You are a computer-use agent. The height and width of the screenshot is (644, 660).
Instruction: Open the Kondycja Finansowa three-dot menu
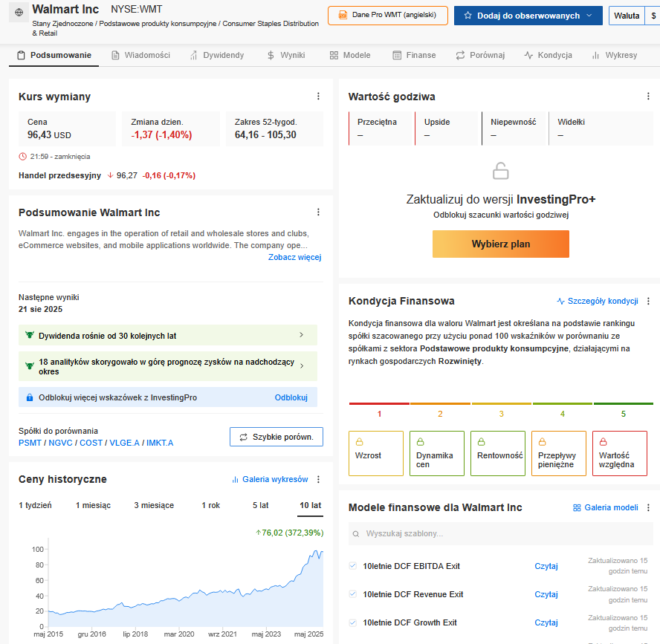[x=648, y=301]
